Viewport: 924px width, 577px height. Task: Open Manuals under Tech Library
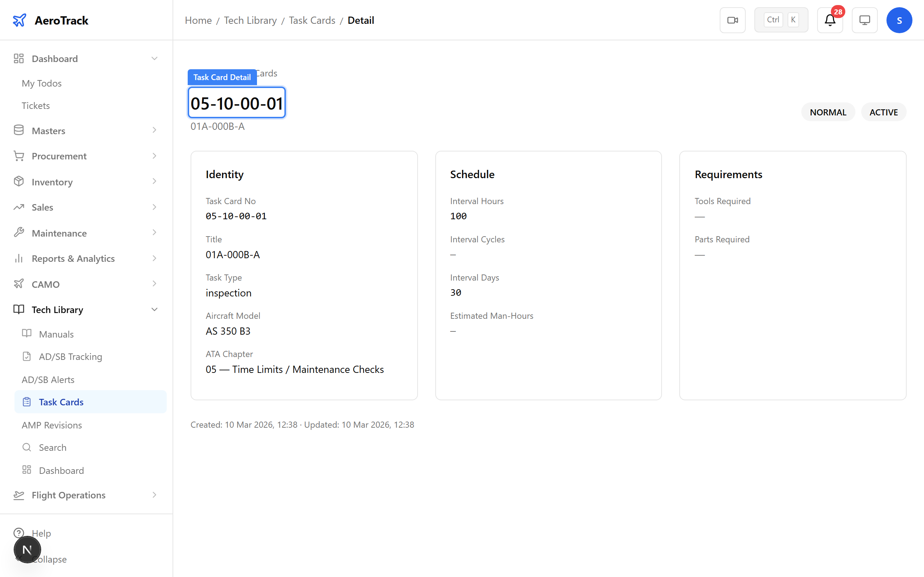56,334
